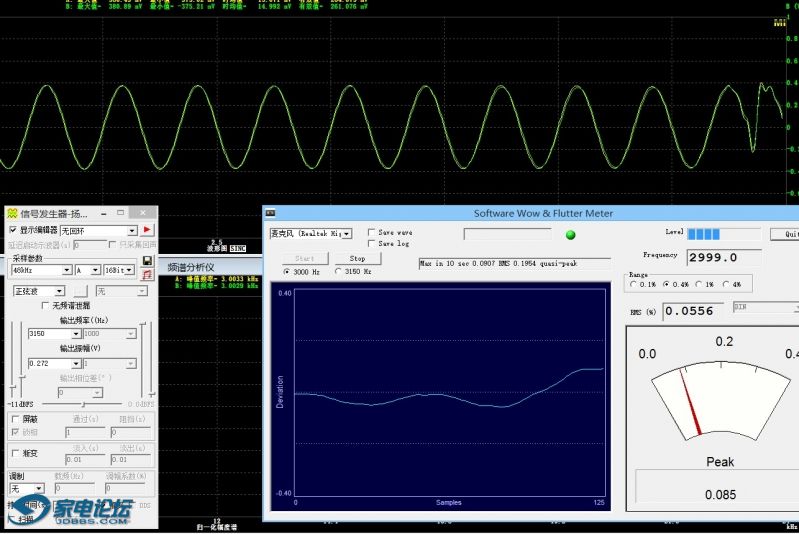Image resolution: width=799 pixels, height=534 pixels.
Task: Select the 1% range option
Action: click(x=699, y=284)
